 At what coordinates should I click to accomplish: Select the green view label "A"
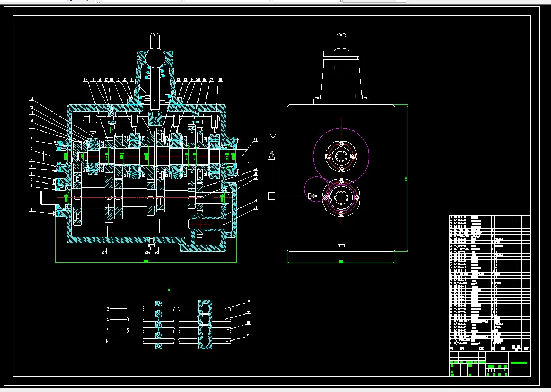coord(169,290)
